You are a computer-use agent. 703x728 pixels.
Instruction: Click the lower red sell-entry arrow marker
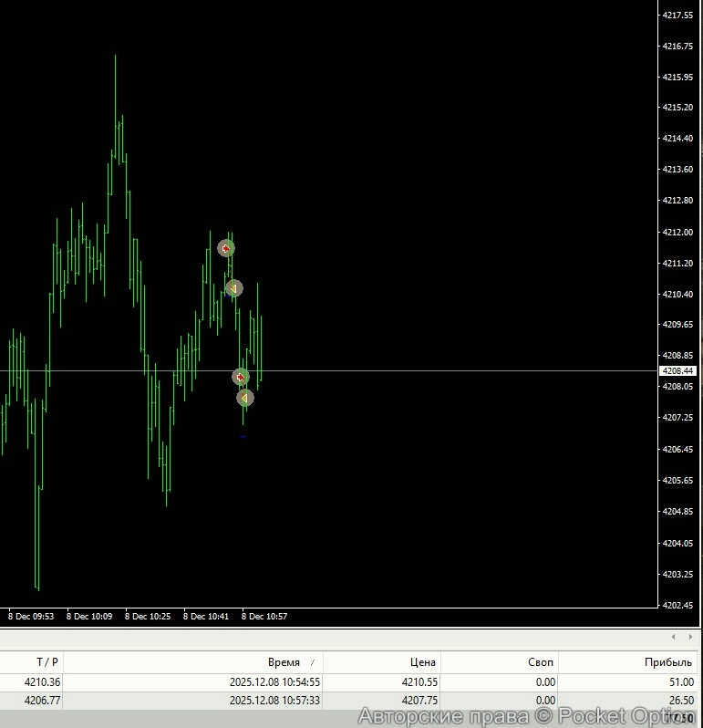pos(241,377)
